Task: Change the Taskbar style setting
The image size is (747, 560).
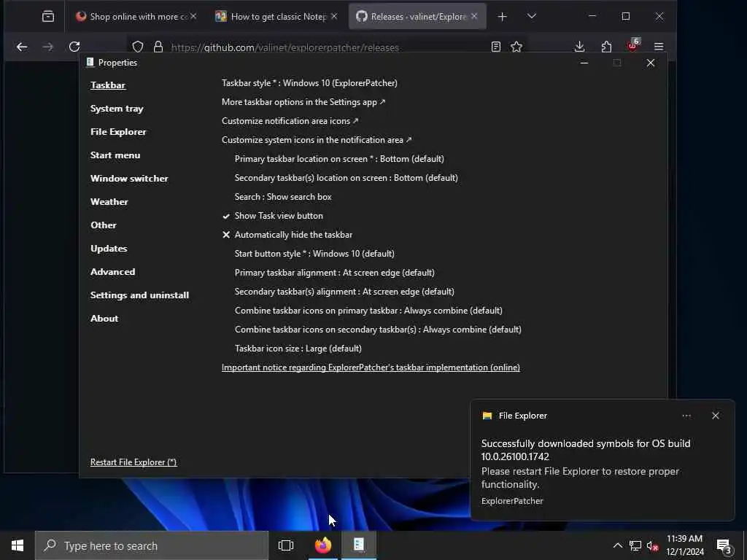Action: (x=309, y=83)
